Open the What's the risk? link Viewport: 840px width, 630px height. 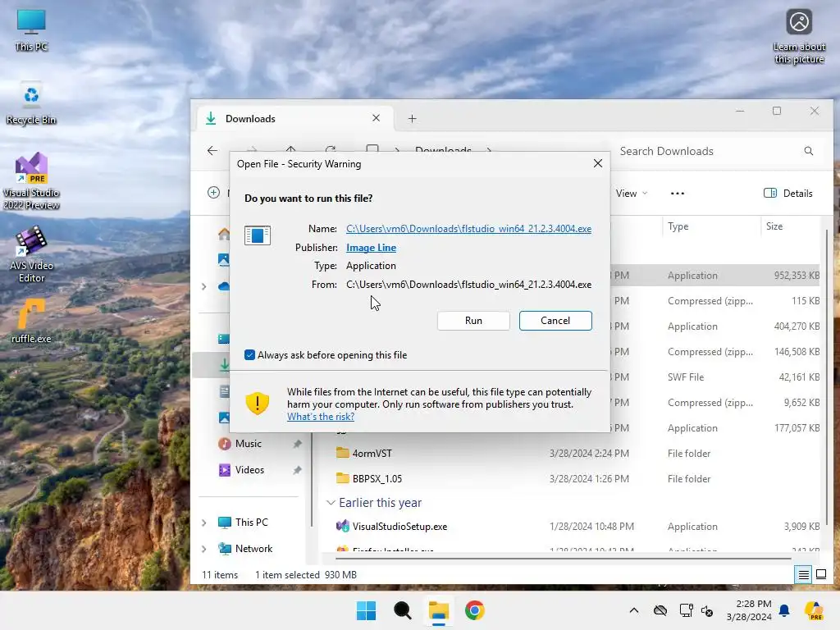(x=321, y=416)
